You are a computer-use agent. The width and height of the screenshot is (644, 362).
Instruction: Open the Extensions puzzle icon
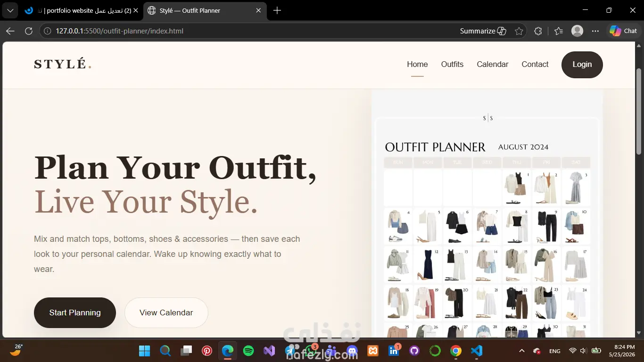coord(538,31)
